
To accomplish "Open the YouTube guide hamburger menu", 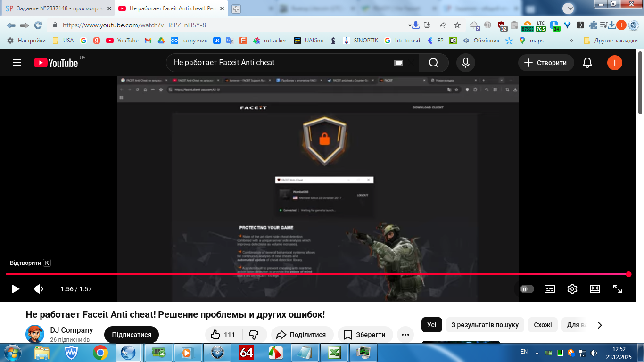I will pos(17,63).
